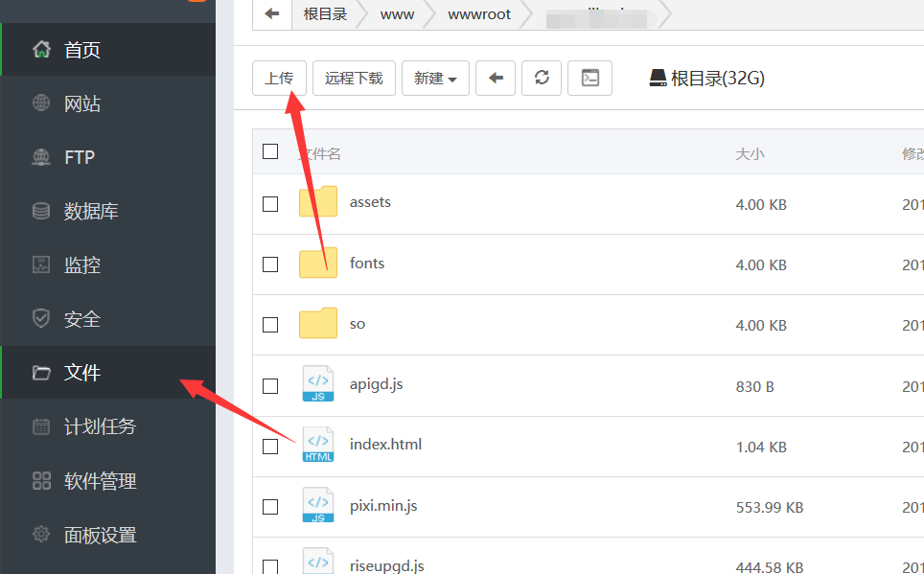Open the terminal from toolbar icon
The width and height of the screenshot is (924, 574).
tap(589, 78)
